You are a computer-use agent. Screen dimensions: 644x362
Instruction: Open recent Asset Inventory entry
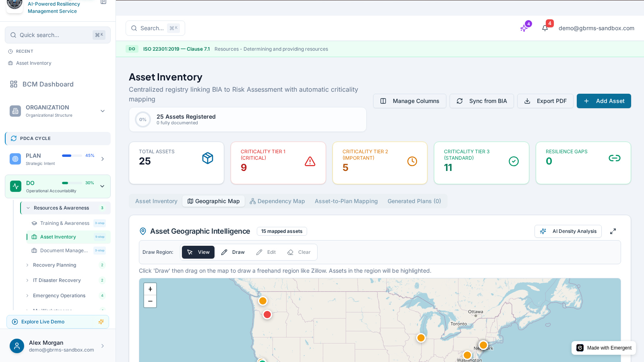[33, 63]
